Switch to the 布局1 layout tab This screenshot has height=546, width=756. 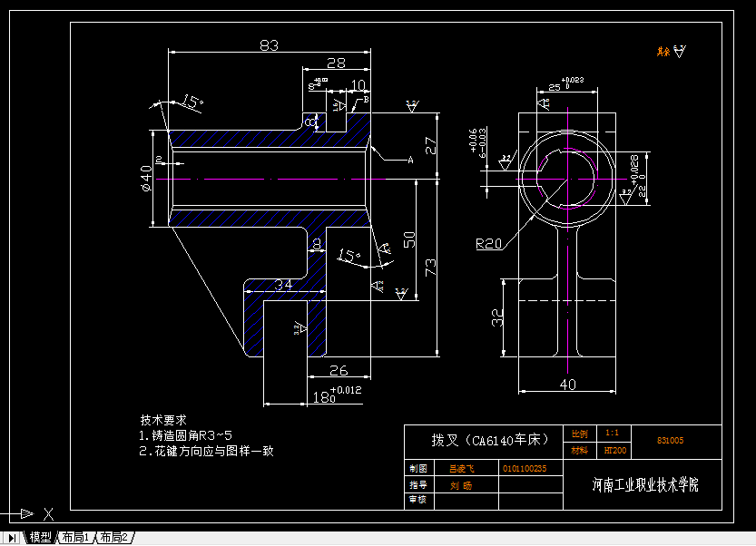point(75,536)
